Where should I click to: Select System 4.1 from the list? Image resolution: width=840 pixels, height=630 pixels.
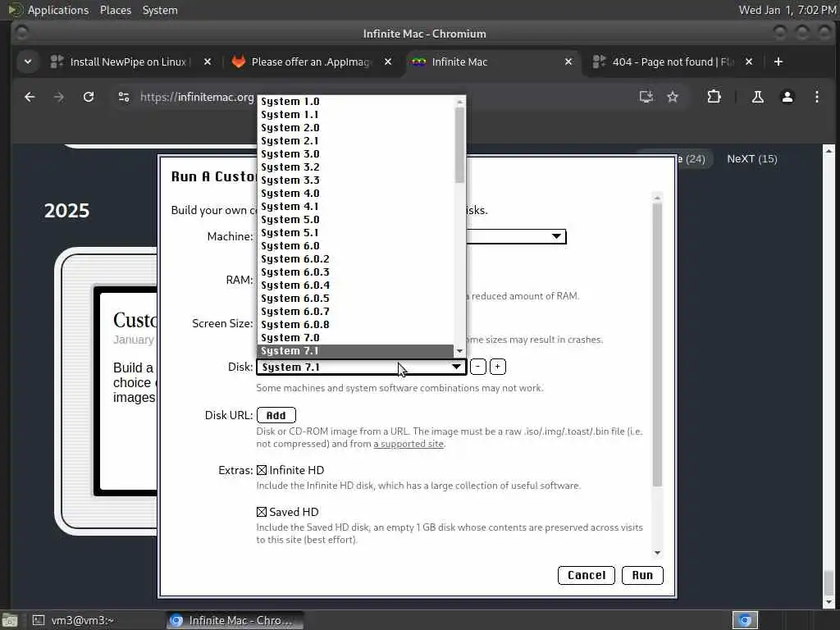(x=356, y=206)
